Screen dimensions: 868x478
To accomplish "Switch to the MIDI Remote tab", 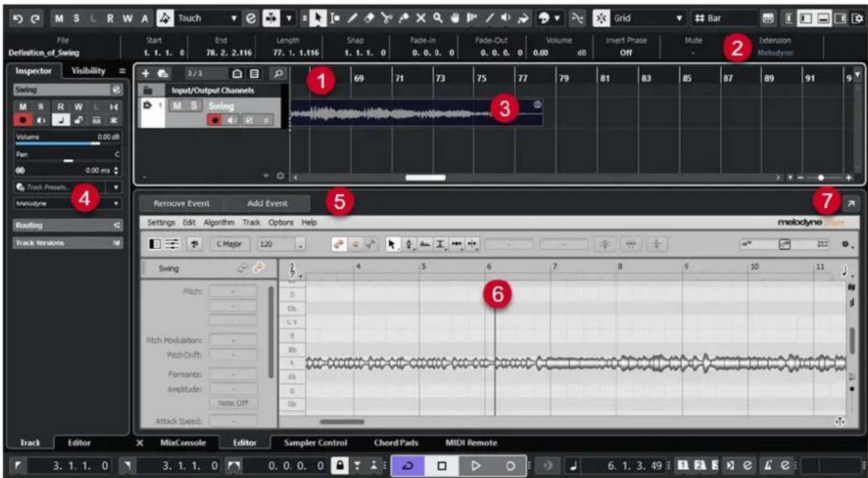I will (471, 442).
